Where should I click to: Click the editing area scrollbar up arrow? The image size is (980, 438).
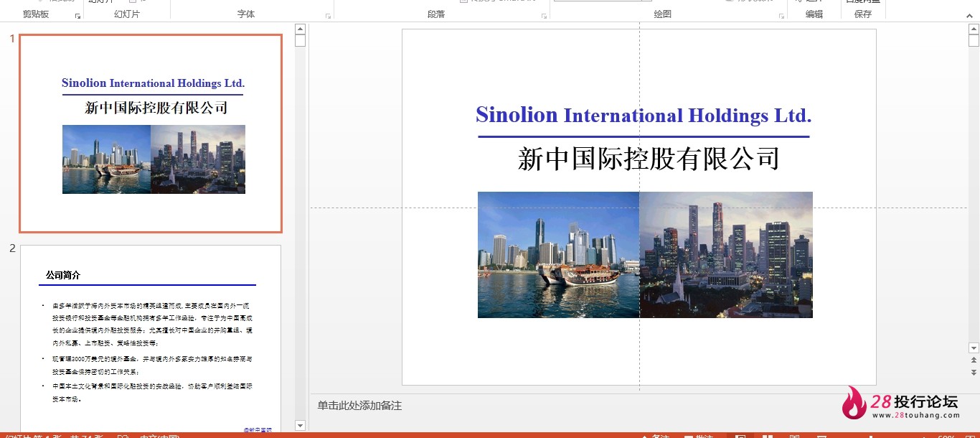pyautogui.click(x=974, y=29)
